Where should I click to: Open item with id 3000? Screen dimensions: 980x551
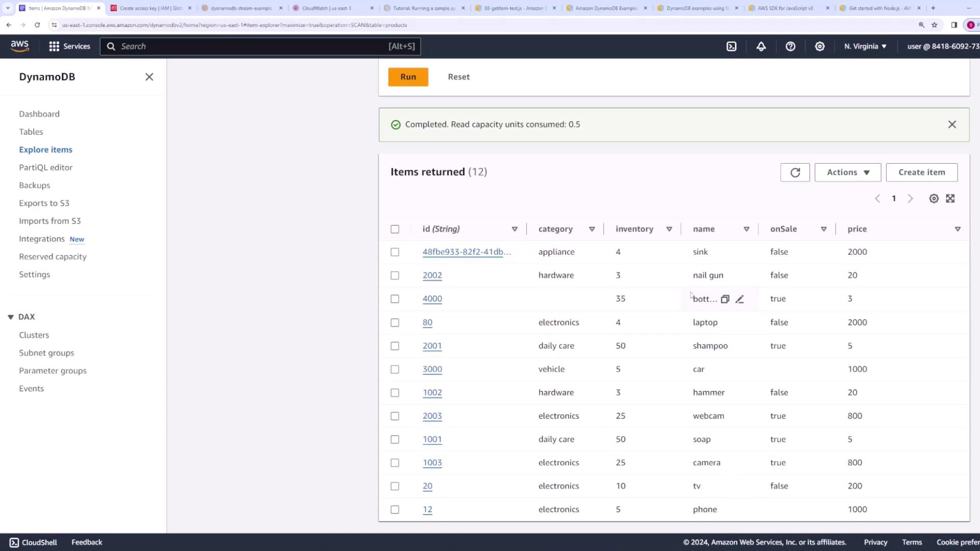tap(432, 369)
